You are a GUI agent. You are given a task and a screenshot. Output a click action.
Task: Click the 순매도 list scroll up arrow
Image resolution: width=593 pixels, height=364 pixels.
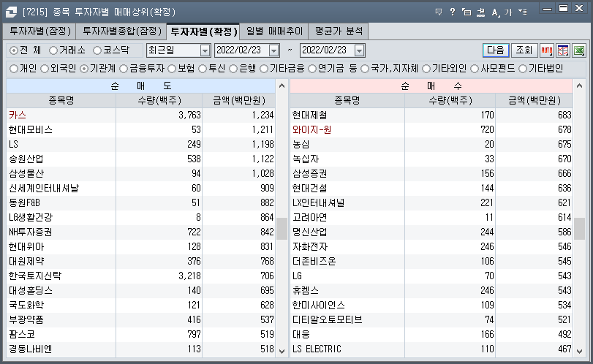282,86
